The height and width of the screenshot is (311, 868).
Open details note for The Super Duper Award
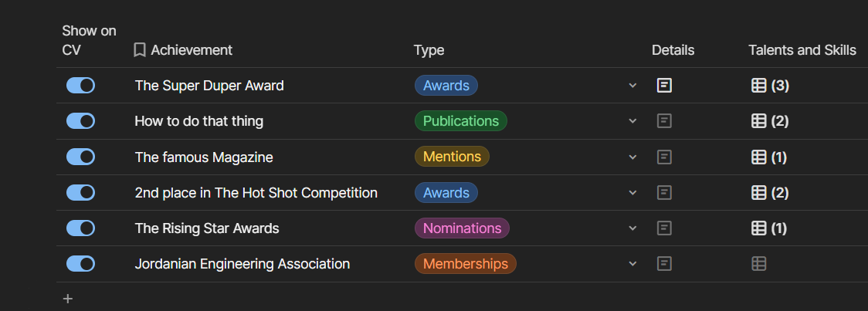(664, 86)
